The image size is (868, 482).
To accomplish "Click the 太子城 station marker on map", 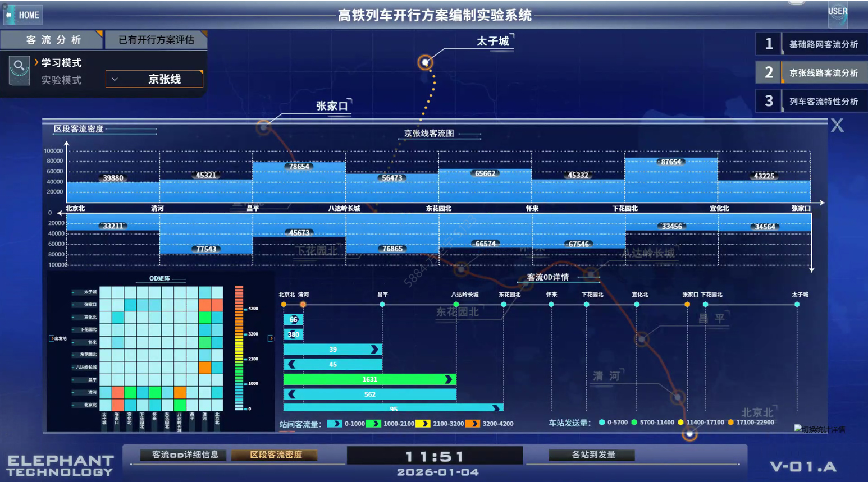I will click(x=425, y=62).
